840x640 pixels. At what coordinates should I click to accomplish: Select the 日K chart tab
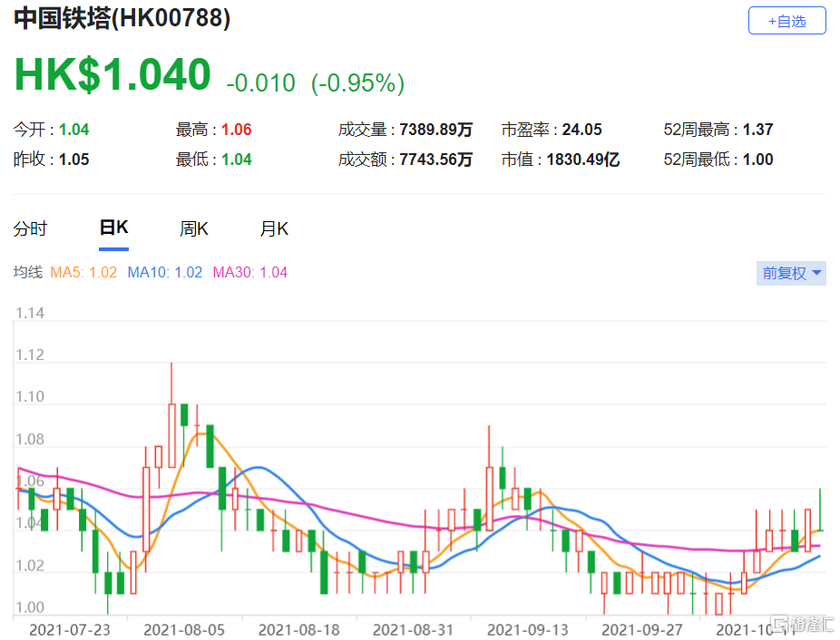[x=113, y=228]
